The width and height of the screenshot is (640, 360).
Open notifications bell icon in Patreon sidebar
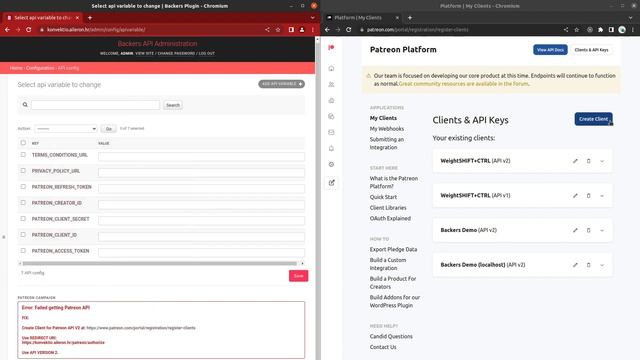click(x=331, y=148)
